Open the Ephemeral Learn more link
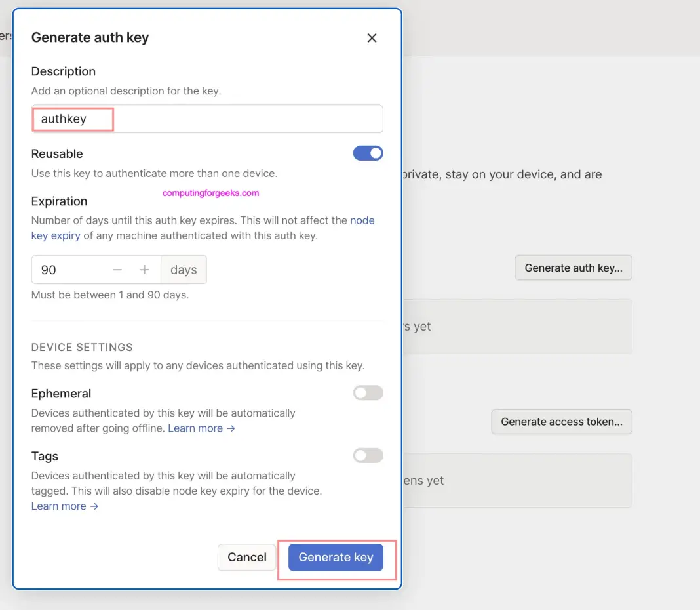The image size is (700, 610). (197, 428)
